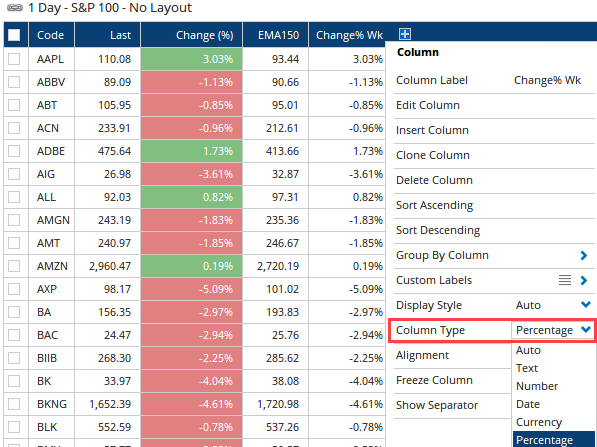Click the green 3.03% Change cell
597x447 pixels.
192,59
